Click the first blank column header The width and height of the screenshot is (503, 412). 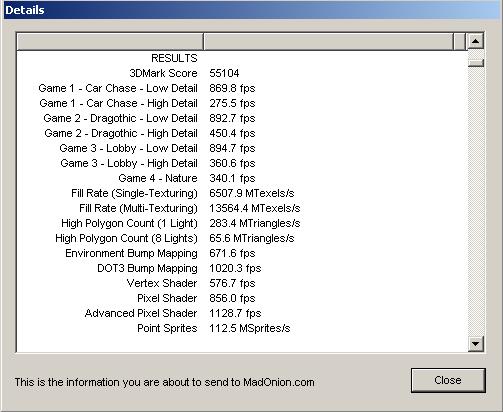110,42
